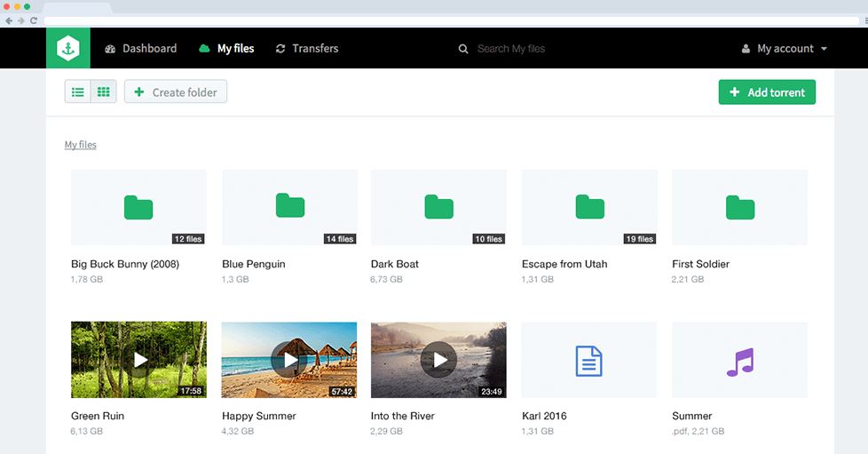Viewport: 868px width, 454px height.
Task: Click the 12 files badge
Action: [188, 239]
